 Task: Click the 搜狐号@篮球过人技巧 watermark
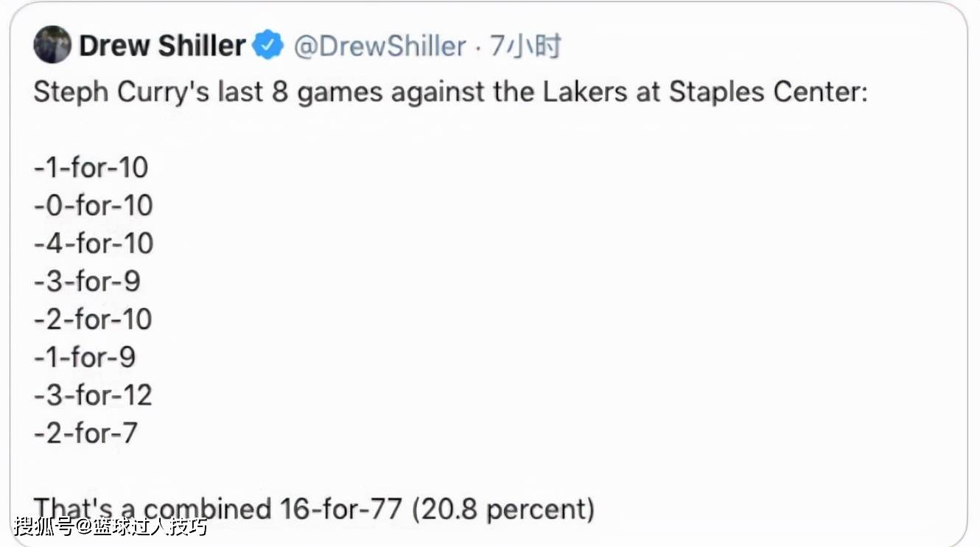(111, 527)
